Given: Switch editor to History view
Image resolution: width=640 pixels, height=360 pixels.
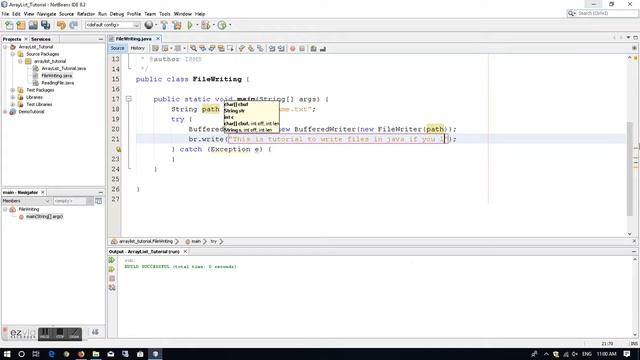Looking at the screenshot, I should click(138, 48).
